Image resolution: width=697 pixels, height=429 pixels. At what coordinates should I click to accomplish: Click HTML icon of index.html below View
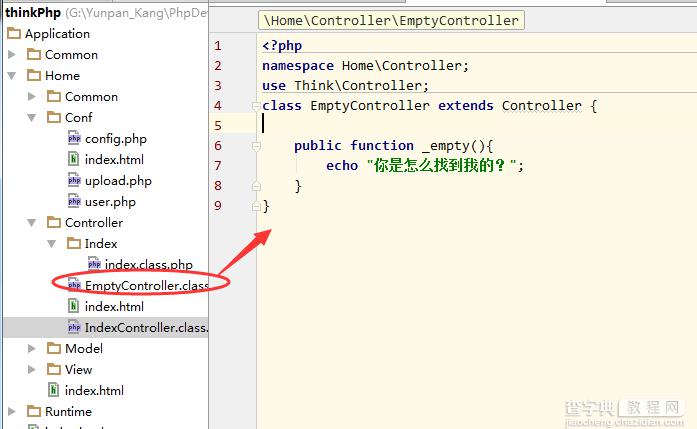(x=54, y=390)
